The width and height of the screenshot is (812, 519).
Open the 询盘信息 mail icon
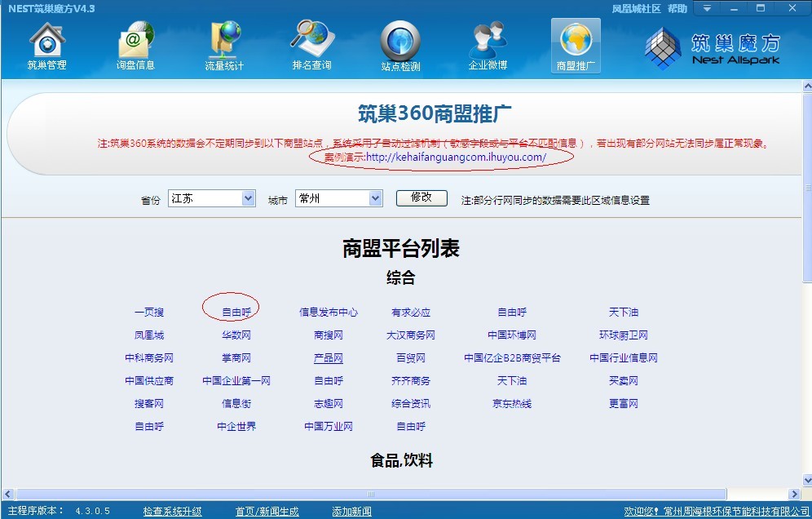(x=135, y=47)
